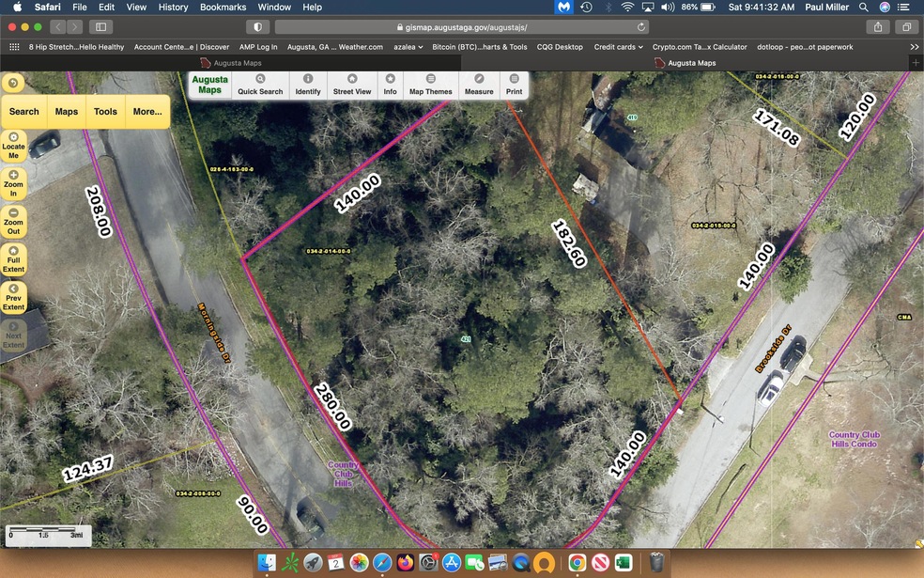Open Map Themes panel
This screenshot has width=924, height=578.
point(430,86)
